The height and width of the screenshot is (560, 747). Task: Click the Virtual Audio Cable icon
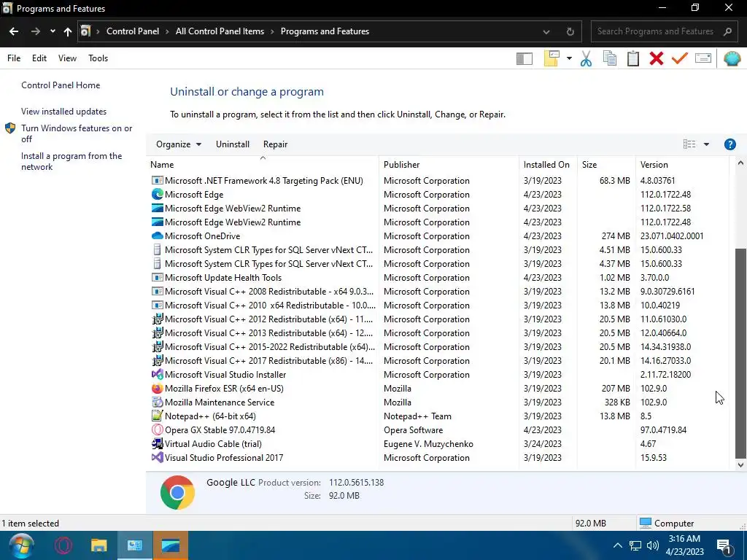tap(158, 443)
